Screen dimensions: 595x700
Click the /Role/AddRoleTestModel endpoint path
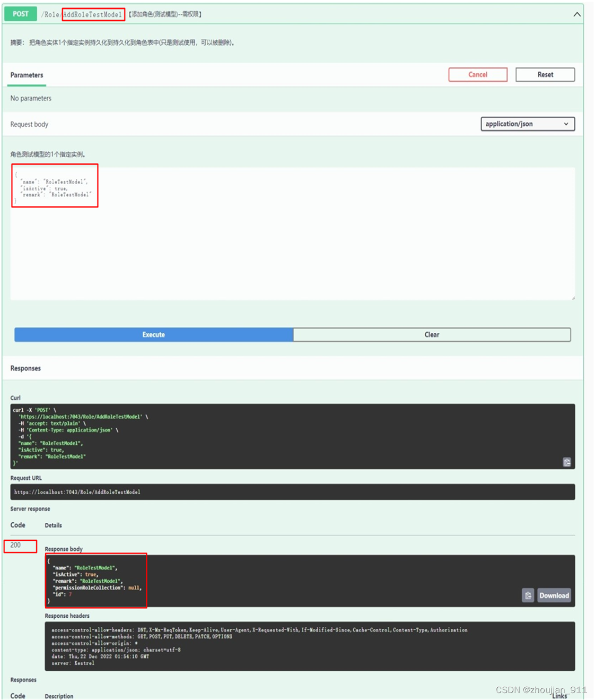tap(82, 14)
